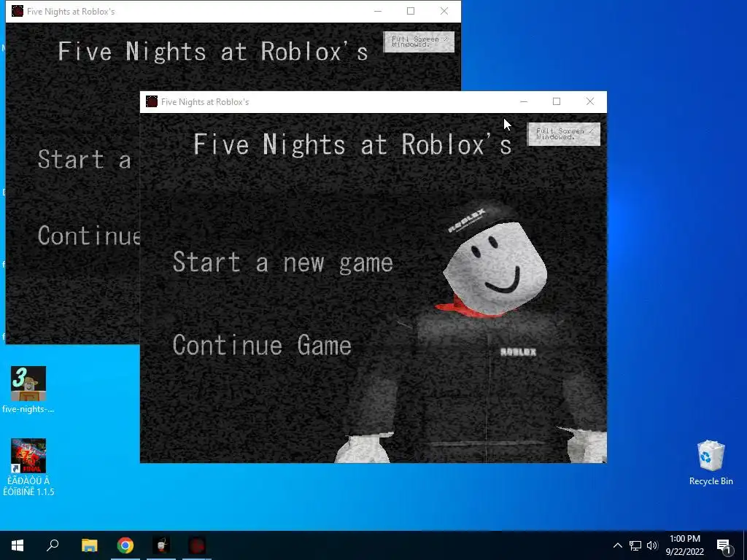The image size is (747, 560).
Task: Click the front window title bar text
Action: (205, 102)
